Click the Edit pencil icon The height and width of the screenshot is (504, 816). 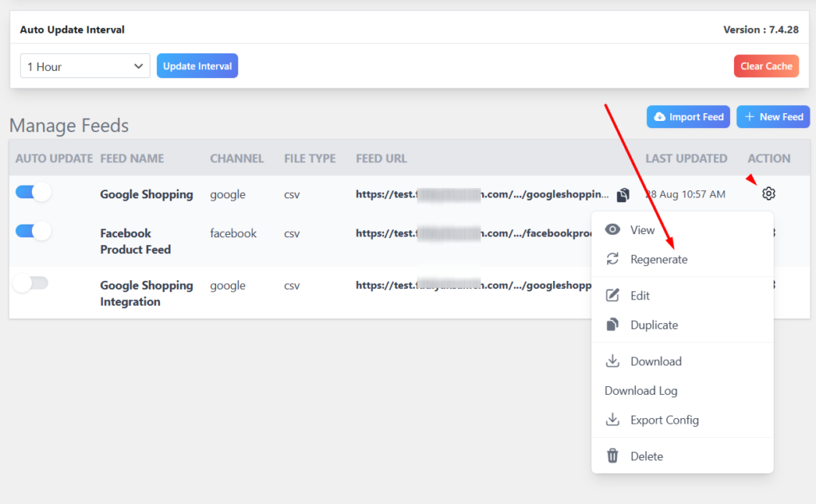612,295
